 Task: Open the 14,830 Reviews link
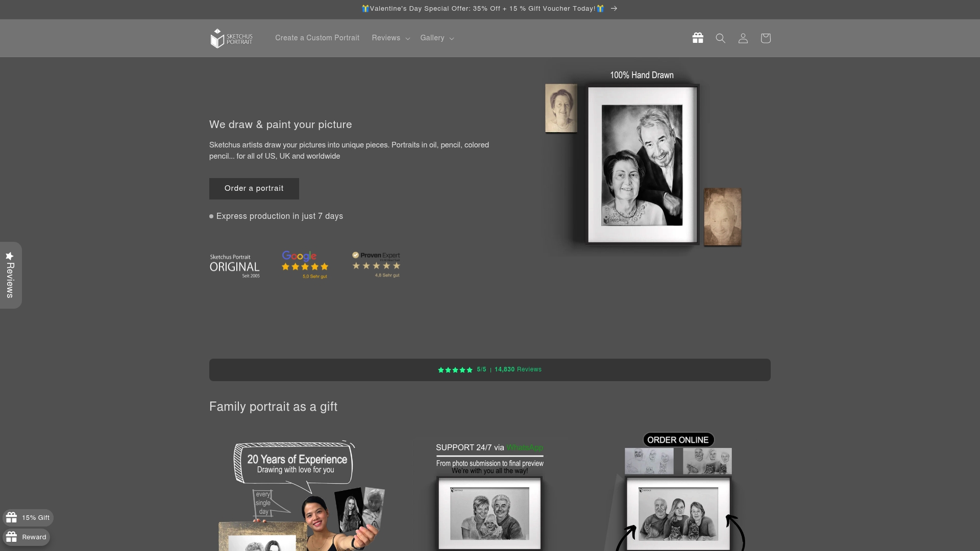[518, 369]
